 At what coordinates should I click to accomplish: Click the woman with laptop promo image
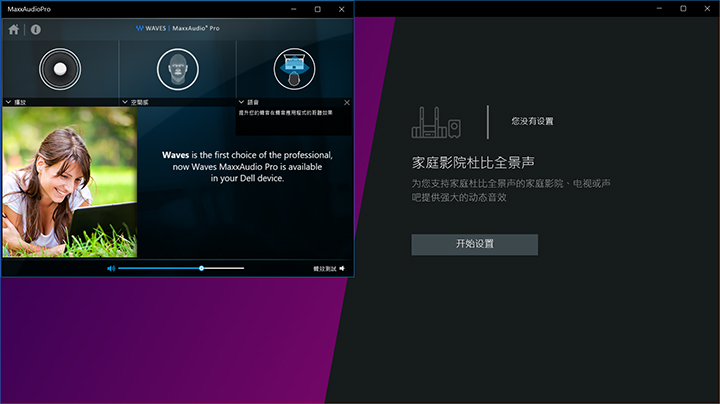(x=70, y=182)
